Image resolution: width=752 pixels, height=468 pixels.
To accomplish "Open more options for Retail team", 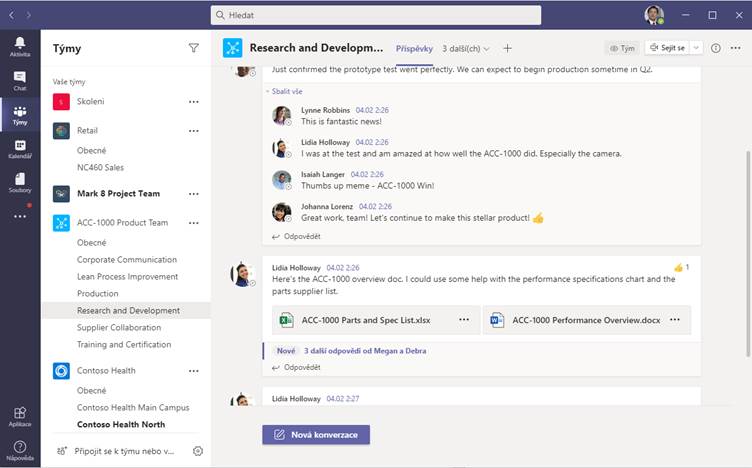I will (194, 131).
